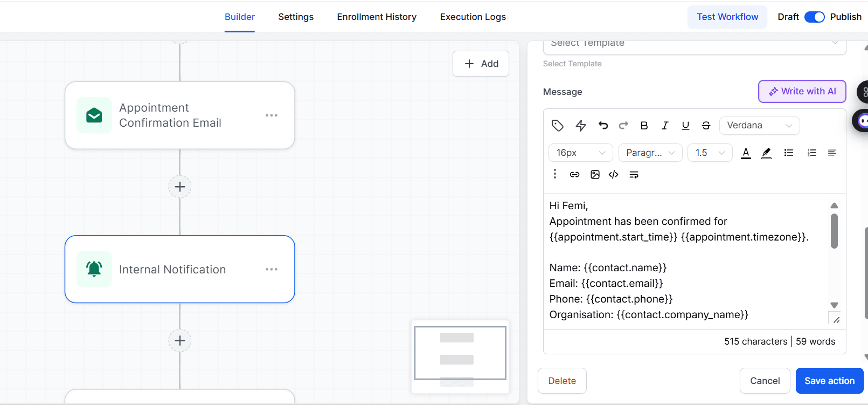Image resolution: width=868 pixels, height=405 pixels.
Task: Click the Write with AI button
Action: [x=802, y=91]
